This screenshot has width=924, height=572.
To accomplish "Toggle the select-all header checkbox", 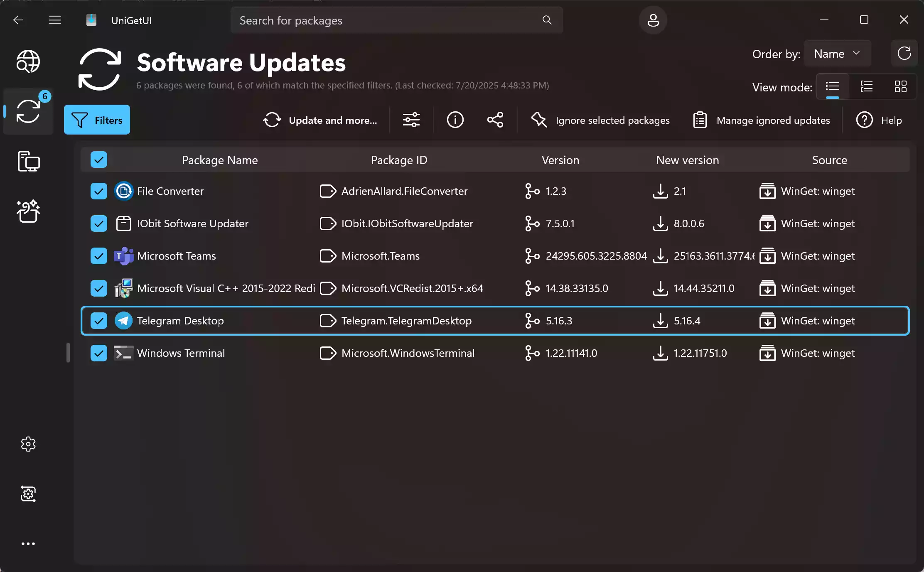I will click(99, 160).
